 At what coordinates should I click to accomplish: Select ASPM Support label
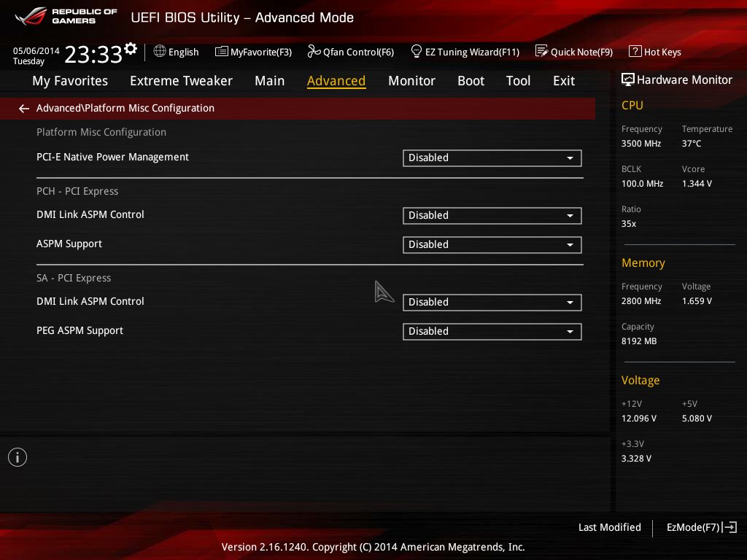tap(69, 244)
